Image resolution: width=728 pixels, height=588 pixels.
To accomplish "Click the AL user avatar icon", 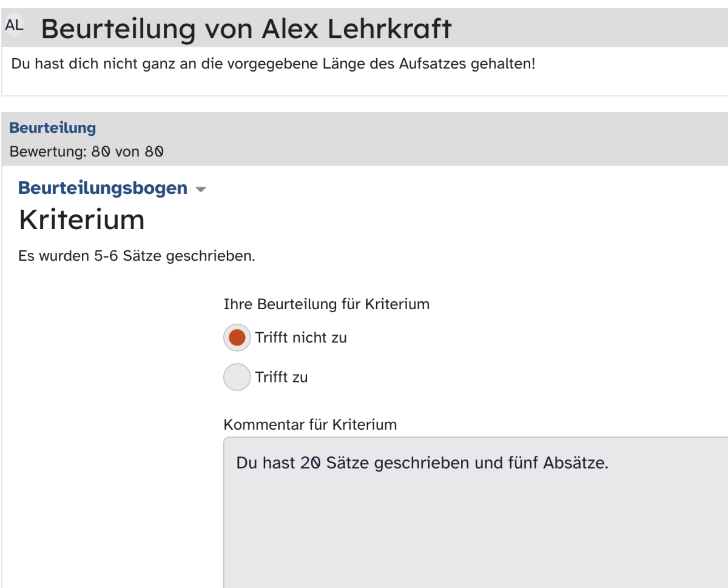I will coord(14,26).
